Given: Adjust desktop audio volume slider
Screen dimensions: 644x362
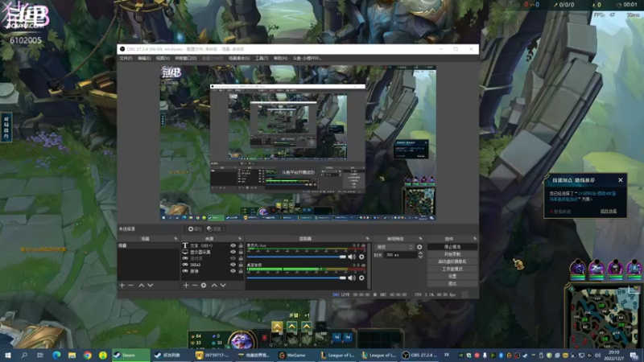Looking at the screenshot, I should pyautogui.click(x=296, y=278).
